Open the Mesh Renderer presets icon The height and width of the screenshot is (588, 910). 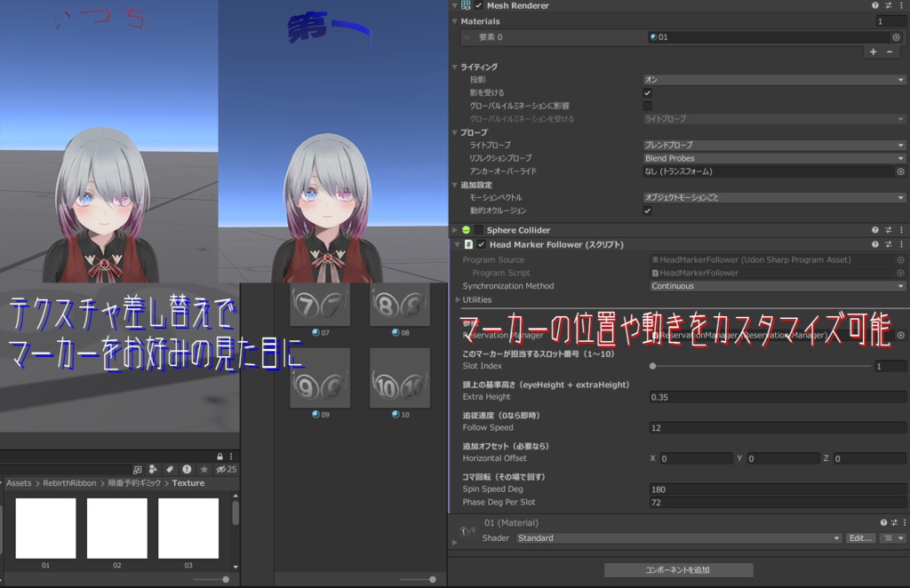click(x=888, y=5)
